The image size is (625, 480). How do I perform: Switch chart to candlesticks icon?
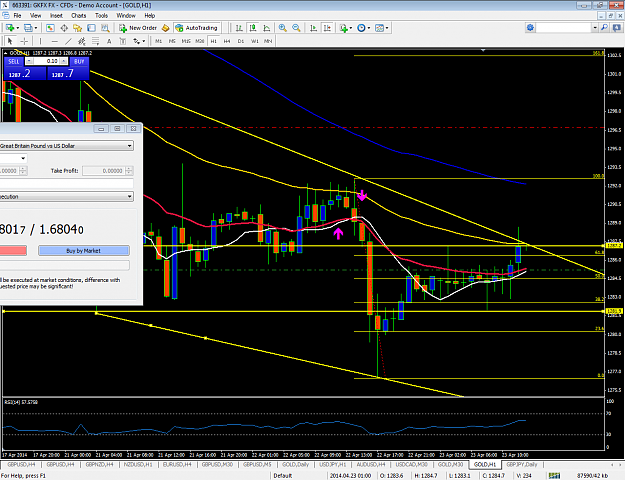point(253,28)
